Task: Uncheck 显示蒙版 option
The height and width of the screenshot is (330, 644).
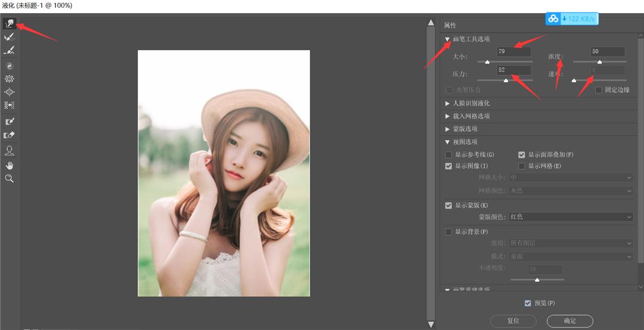Action: (x=448, y=206)
